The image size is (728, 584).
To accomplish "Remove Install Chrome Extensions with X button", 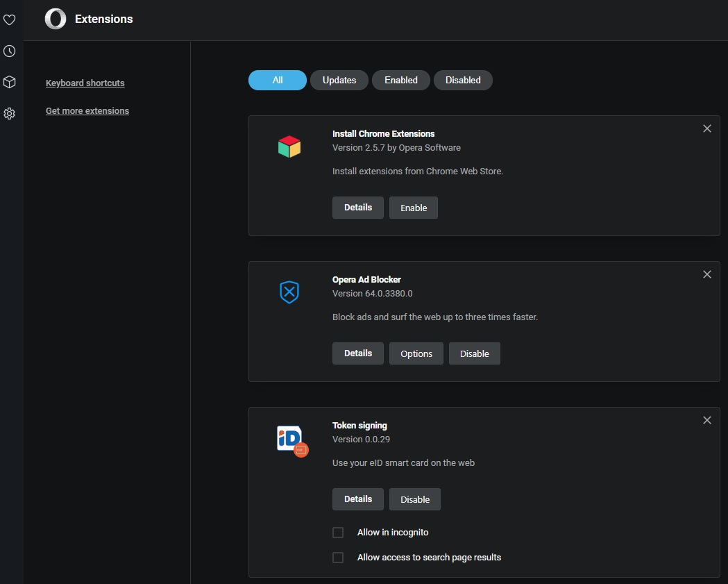I will point(706,128).
